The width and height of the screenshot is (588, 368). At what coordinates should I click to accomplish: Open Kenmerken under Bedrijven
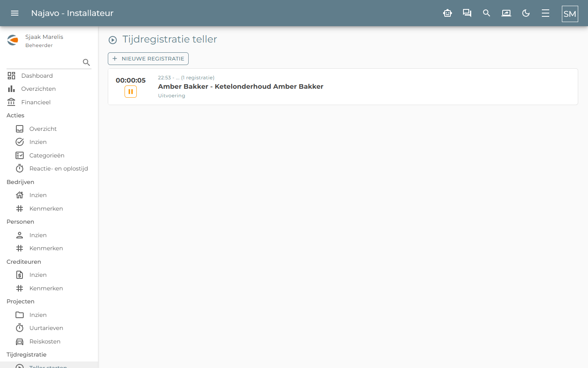tap(49, 209)
